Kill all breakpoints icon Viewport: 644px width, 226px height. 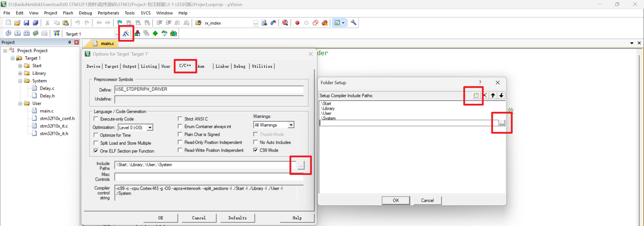coord(325,23)
